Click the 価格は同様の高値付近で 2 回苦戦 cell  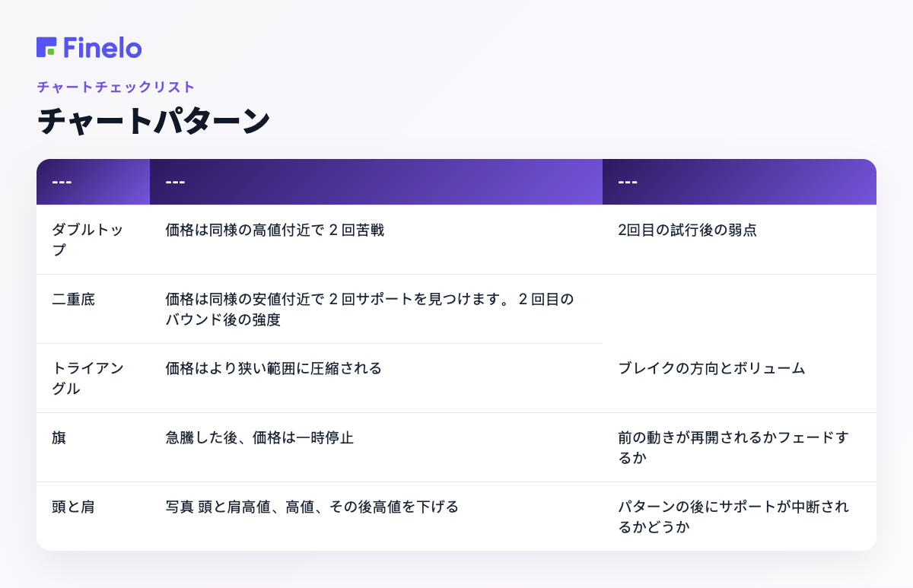click(376, 240)
